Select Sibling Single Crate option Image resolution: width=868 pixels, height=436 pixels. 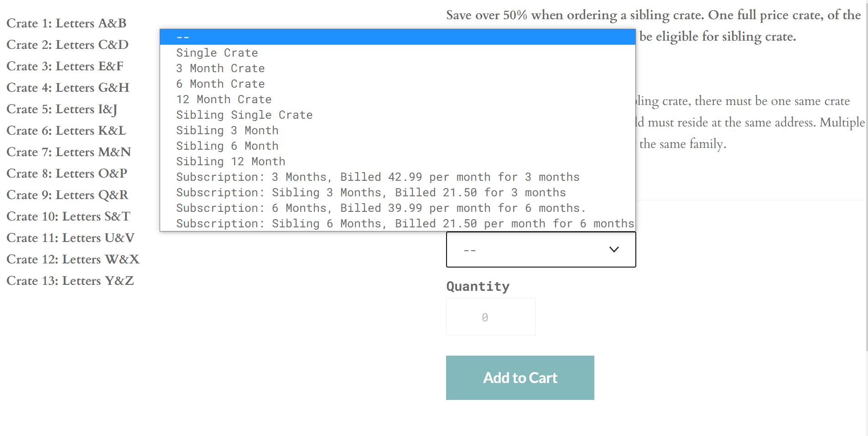[x=244, y=115]
